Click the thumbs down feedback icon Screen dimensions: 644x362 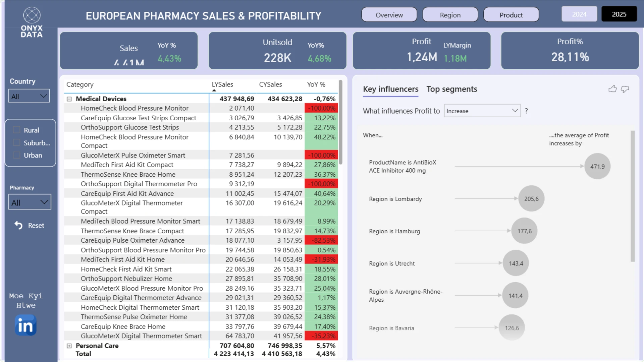click(625, 89)
